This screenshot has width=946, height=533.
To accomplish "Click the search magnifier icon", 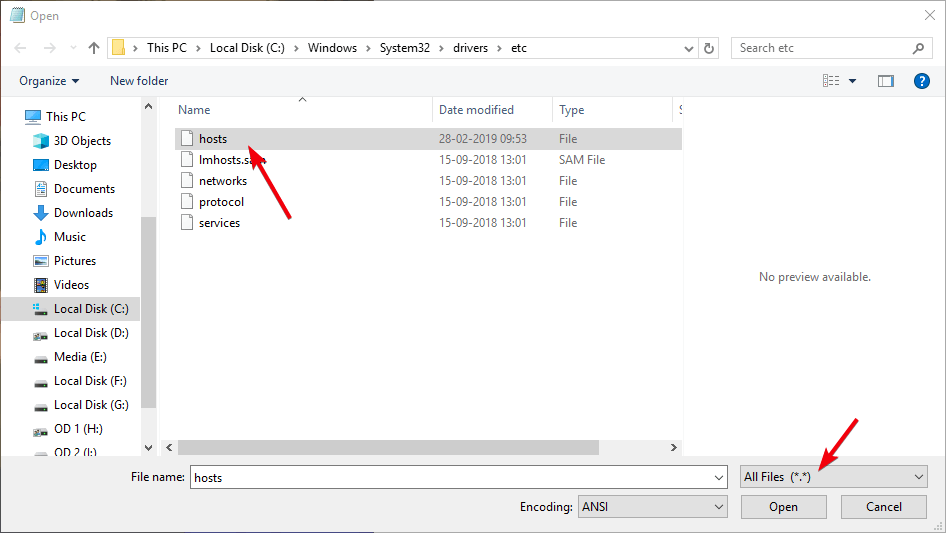I will point(918,48).
